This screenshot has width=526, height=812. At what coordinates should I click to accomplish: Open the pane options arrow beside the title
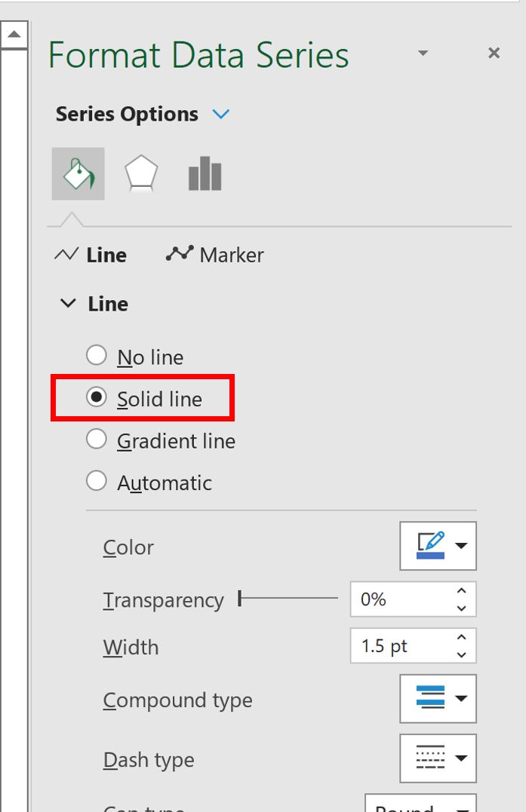click(423, 54)
